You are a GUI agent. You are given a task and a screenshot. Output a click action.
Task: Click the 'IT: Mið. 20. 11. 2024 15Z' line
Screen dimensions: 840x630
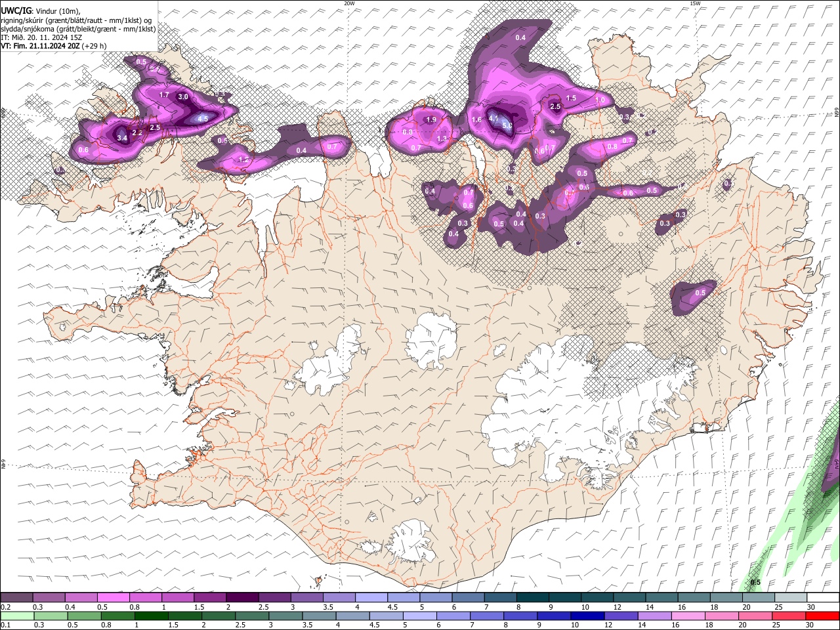click(41, 37)
